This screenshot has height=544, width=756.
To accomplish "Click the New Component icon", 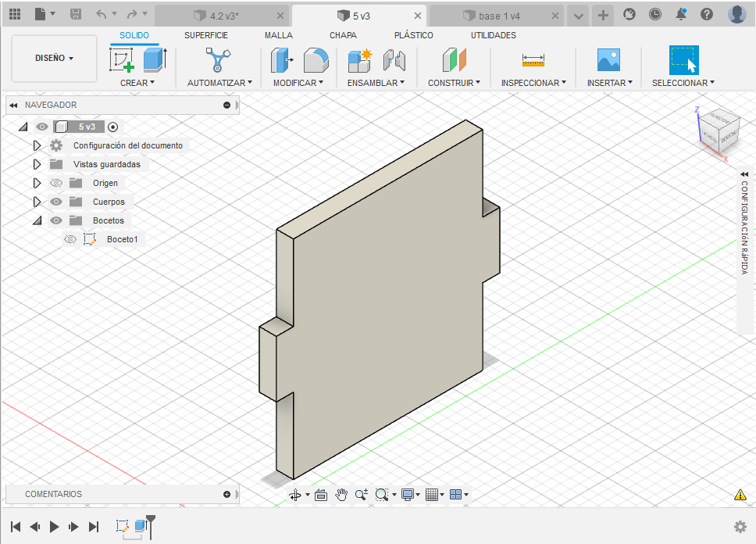I will tap(360, 60).
